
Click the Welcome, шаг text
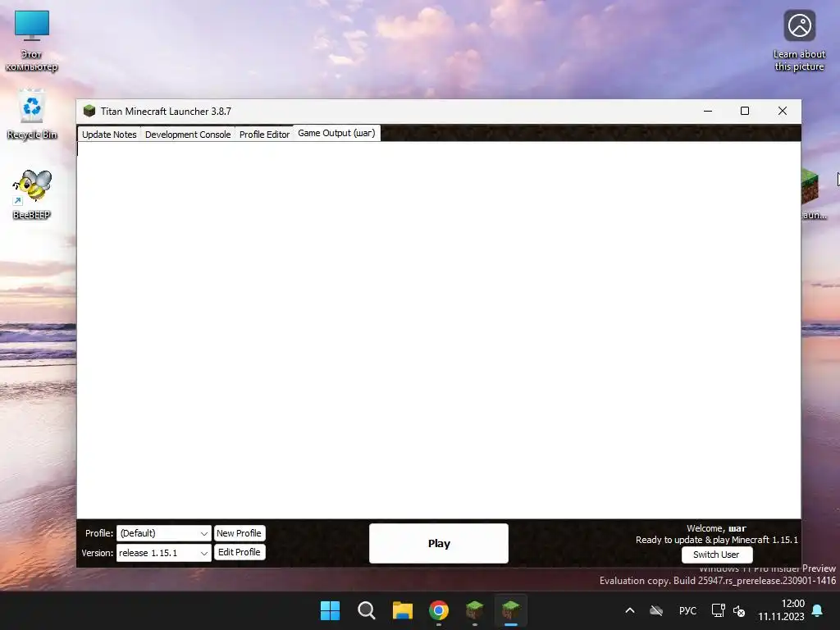coord(716,528)
